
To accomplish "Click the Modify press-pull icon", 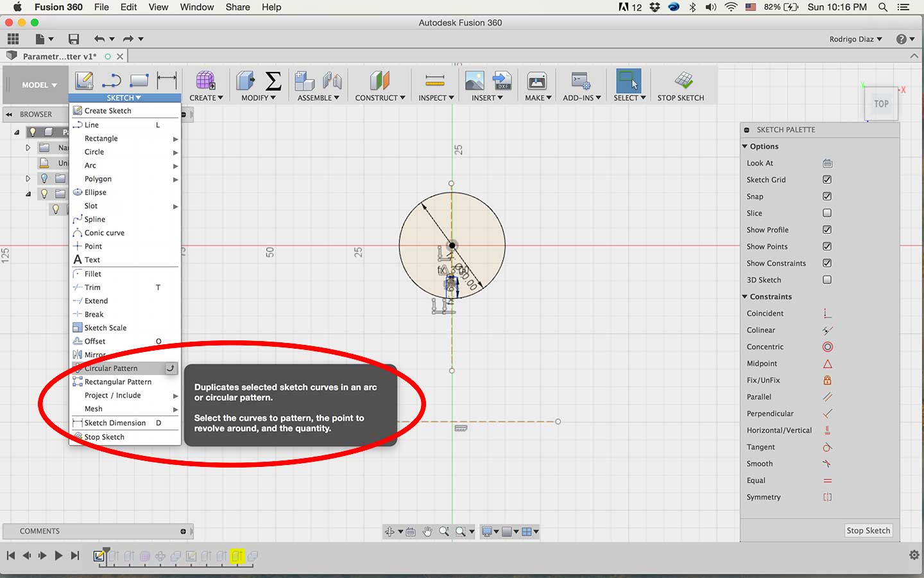I will (x=245, y=81).
